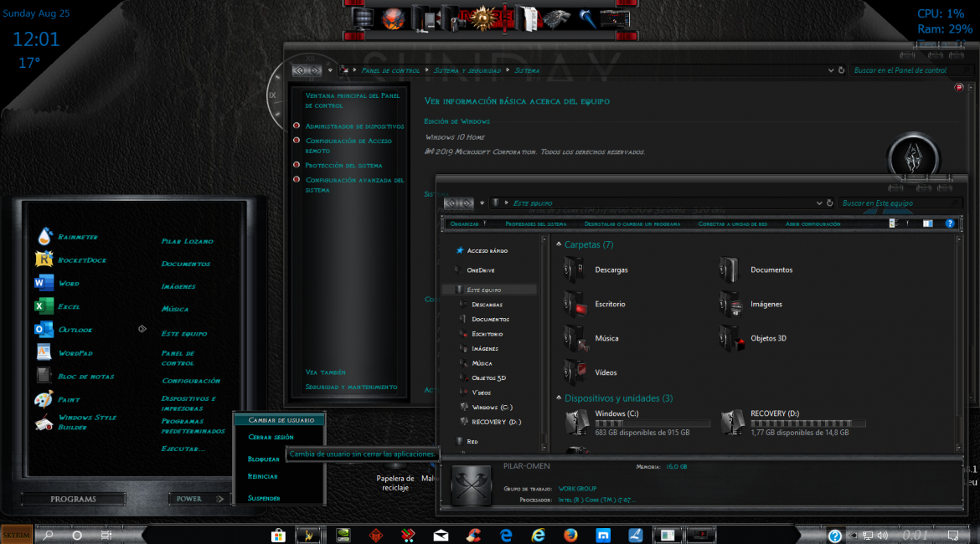Viewport: 980px width, 544px height.
Task: Open view options dropdown arrow in Este equipo
Action: 908,223
